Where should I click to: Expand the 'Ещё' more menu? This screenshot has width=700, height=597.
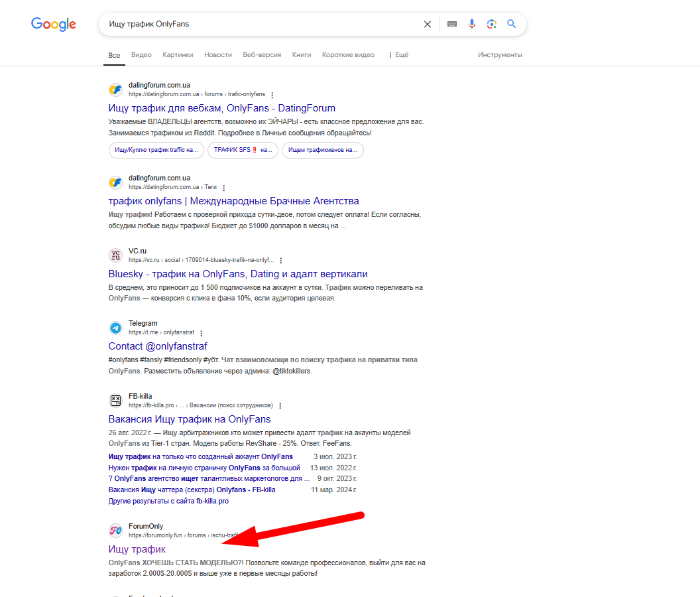(x=398, y=54)
